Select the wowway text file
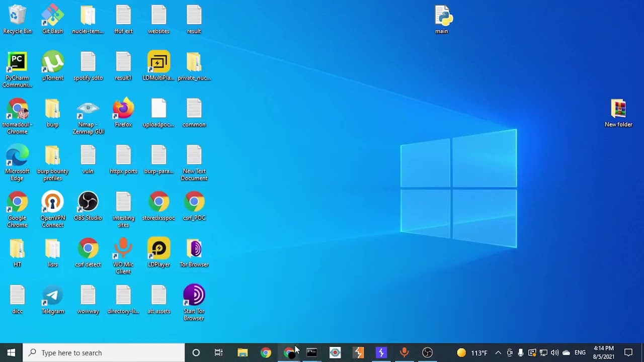Viewport: 644px width, 362px height. pos(88,300)
